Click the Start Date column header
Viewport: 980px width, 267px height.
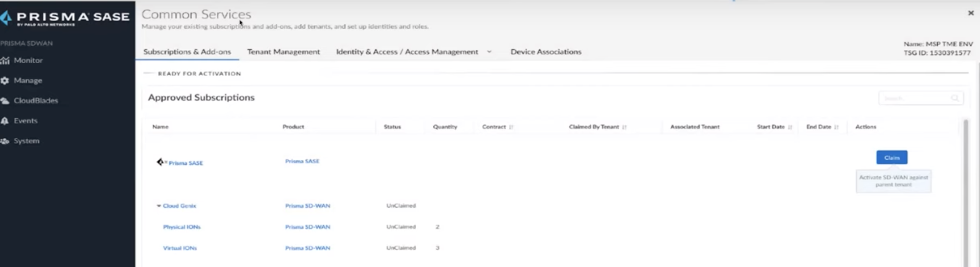771,127
